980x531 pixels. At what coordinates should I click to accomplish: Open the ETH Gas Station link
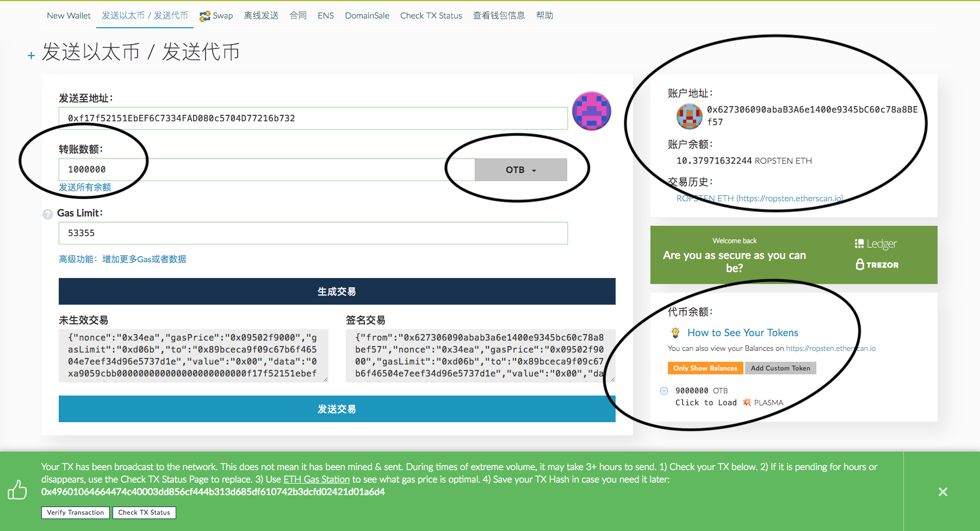click(x=317, y=479)
